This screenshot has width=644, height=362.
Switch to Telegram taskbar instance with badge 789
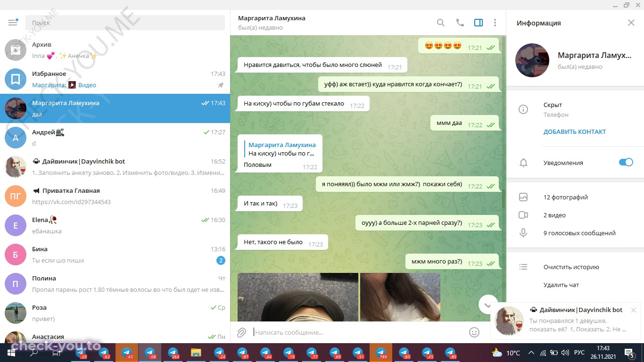pos(381,353)
